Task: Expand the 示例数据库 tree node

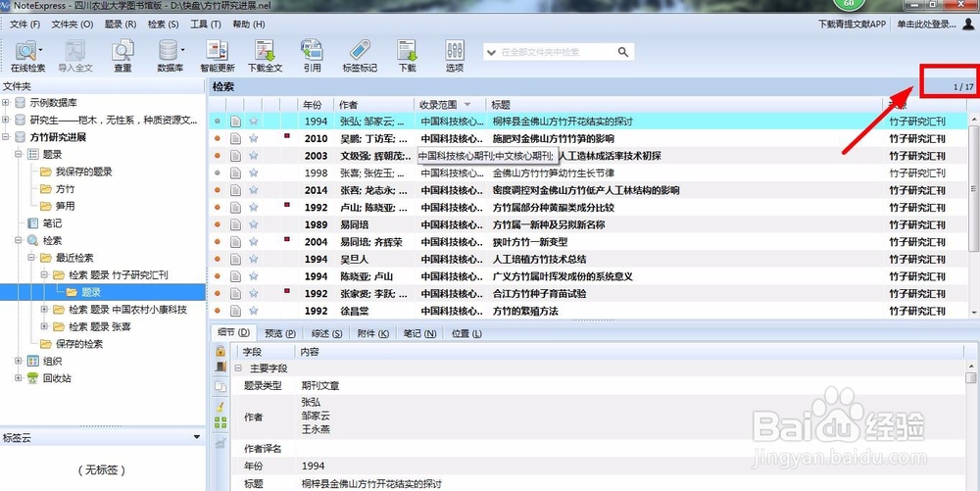Action: point(6,103)
